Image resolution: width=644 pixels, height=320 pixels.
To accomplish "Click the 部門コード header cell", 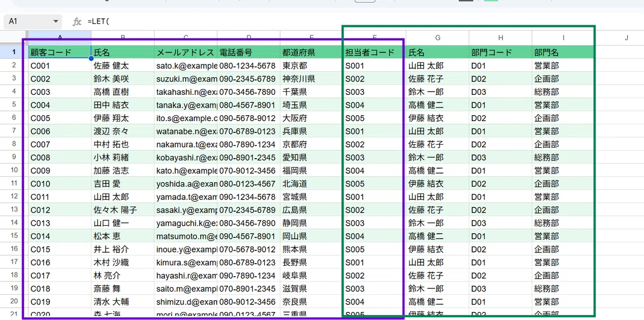I will pyautogui.click(x=500, y=53).
